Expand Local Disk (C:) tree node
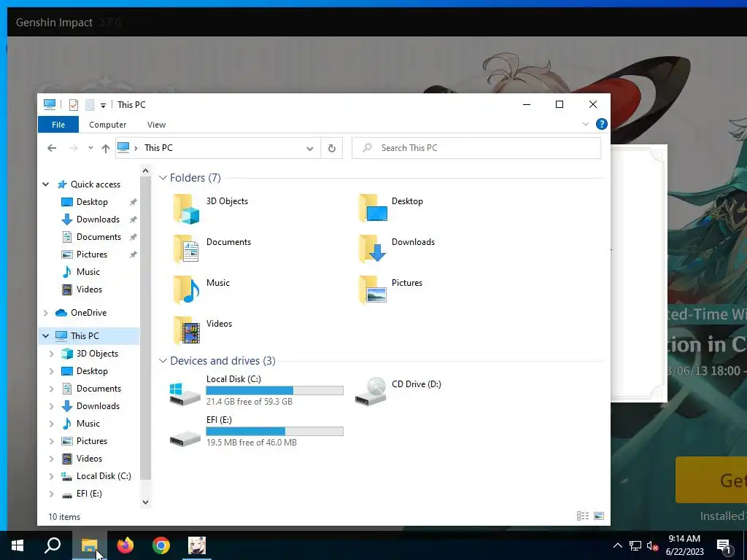The height and width of the screenshot is (560, 747). coord(52,476)
